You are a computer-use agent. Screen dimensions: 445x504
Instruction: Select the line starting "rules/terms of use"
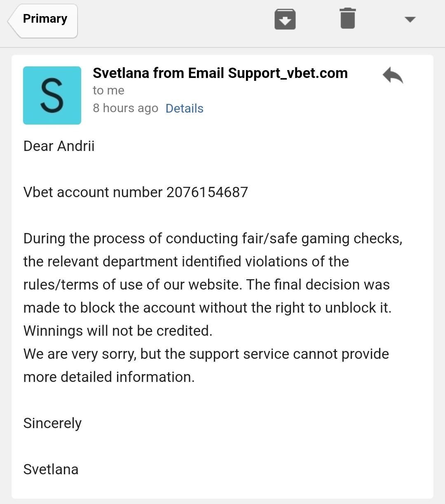point(206,285)
